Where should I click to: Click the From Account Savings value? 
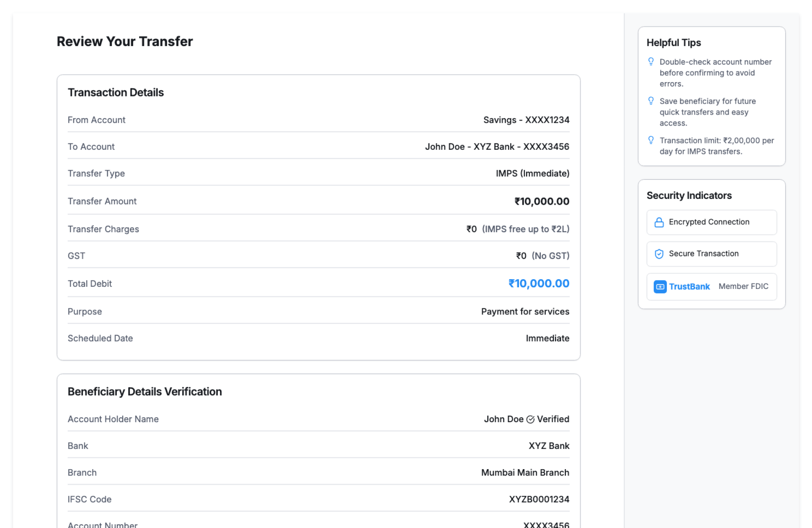pyautogui.click(x=526, y=120)
